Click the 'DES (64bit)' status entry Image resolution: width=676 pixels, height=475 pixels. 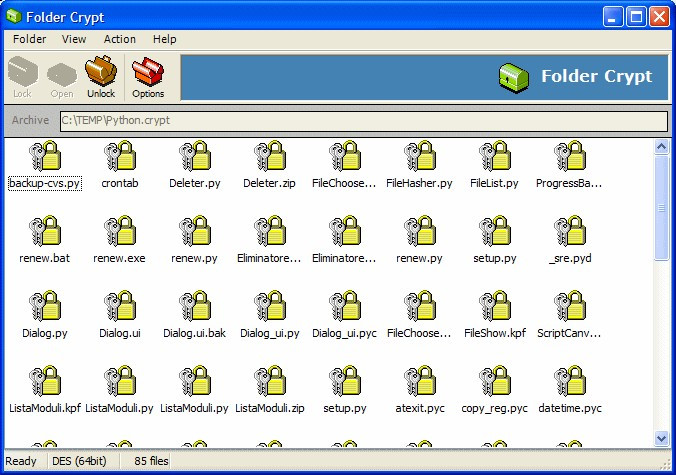coord(79,461)
